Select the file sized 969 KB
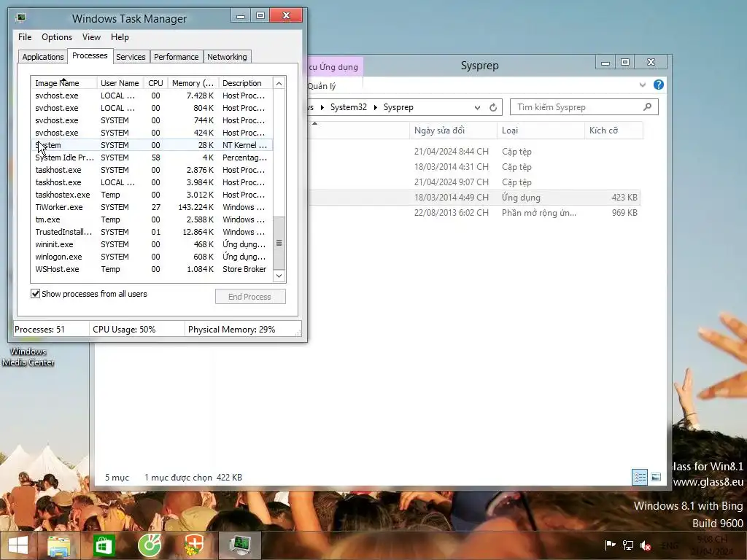747x560 pixels. pyautogui.click(x=474, y=213)
